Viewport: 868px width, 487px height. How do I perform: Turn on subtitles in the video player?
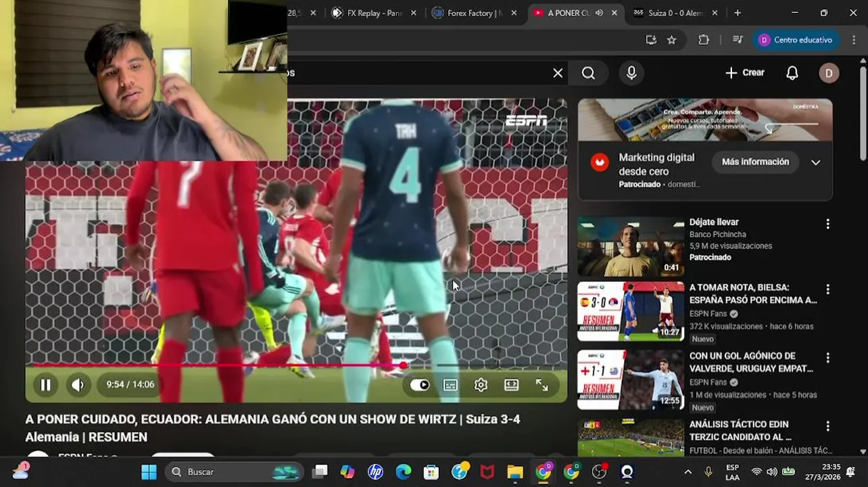click(x=450, y=385)
